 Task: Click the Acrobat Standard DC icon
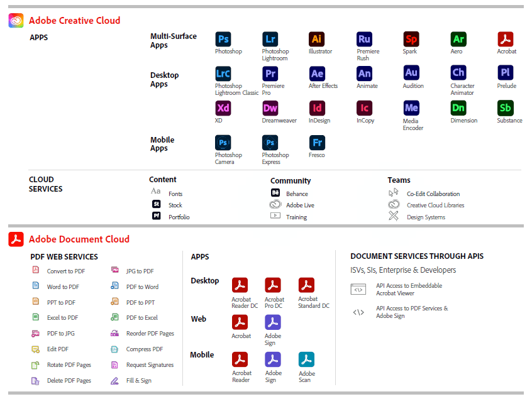[x=306, y=285]
